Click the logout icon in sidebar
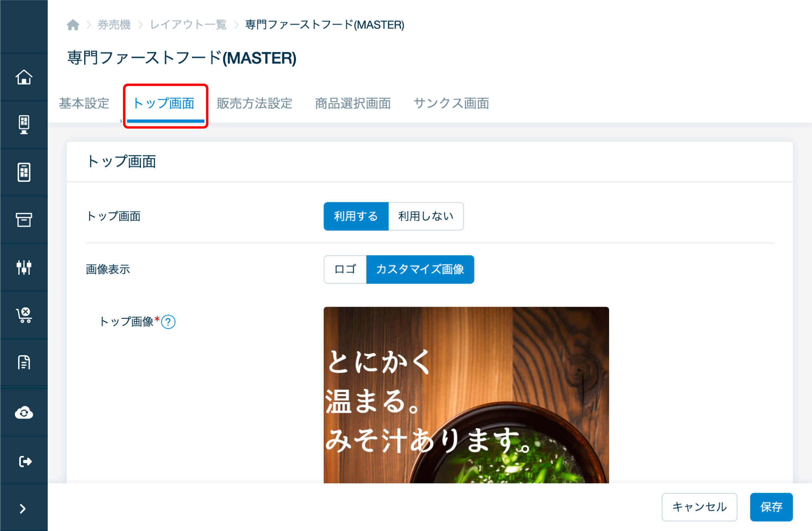 click(x=25, y=461)
